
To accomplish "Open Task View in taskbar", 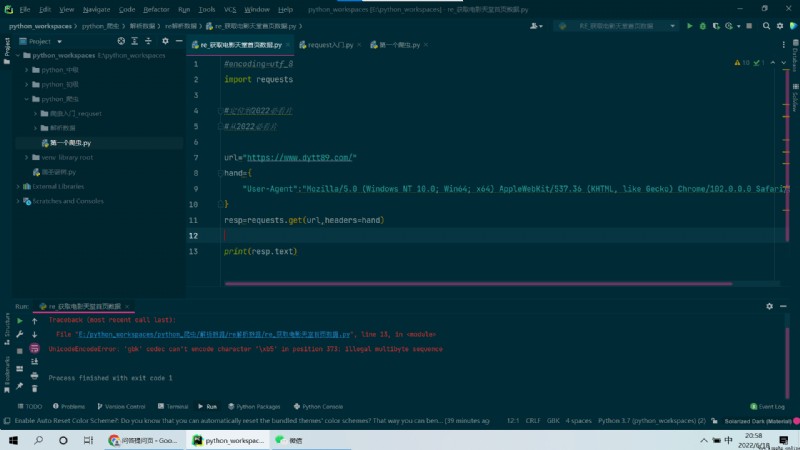I will [88, 440].
